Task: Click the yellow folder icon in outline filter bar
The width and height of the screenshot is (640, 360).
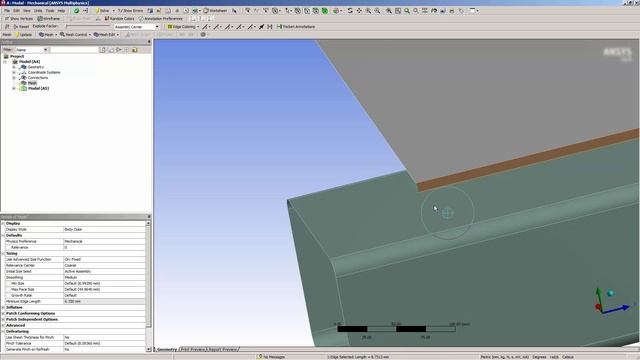Action: point(134,50)
